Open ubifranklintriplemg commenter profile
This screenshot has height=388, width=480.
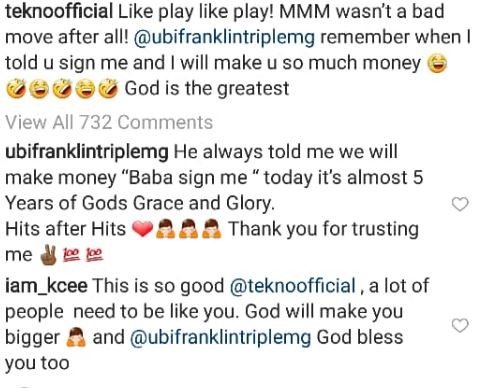(87, 152)
